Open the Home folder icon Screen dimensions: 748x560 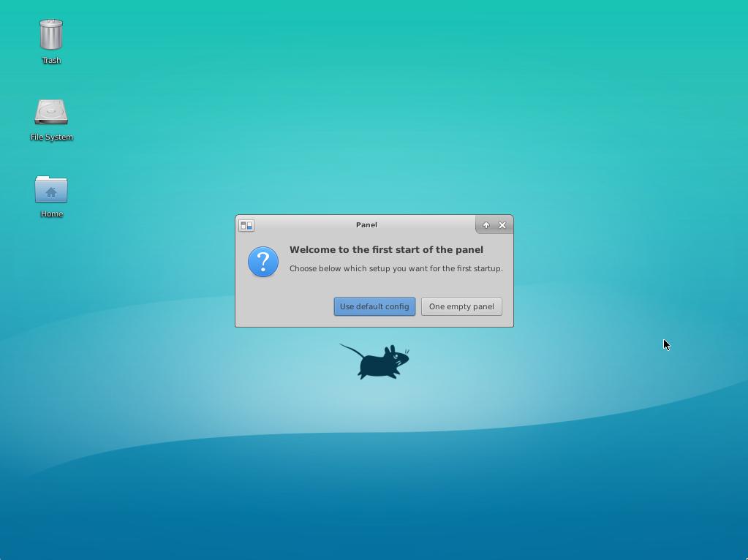[x=51, y=189]
